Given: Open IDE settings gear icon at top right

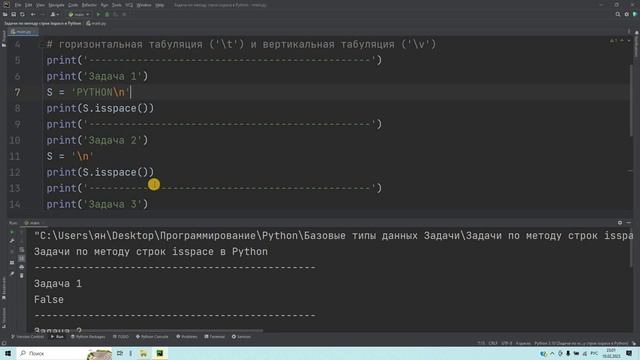Looking at the screenshot, I should click(x=627, y=14).
